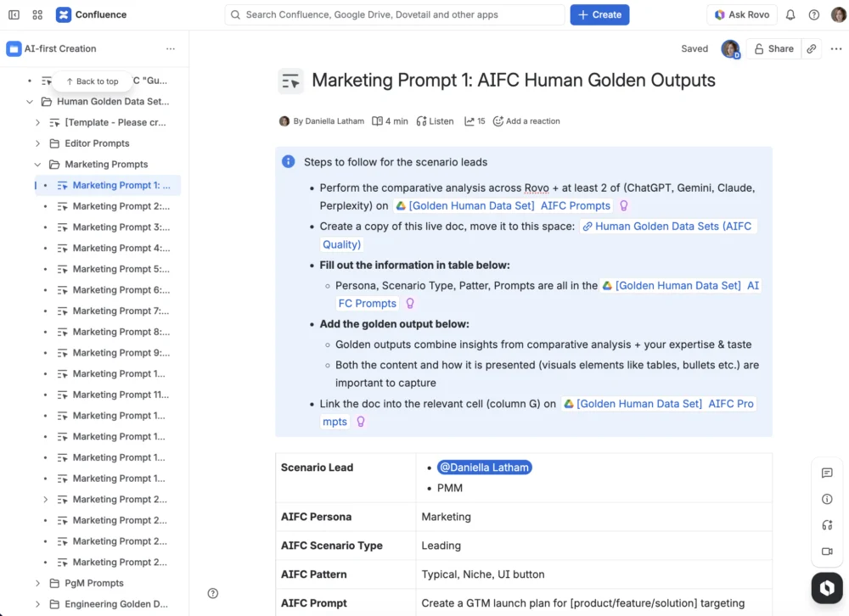Select Marketing Prompt 7 page

click(121, 311)
